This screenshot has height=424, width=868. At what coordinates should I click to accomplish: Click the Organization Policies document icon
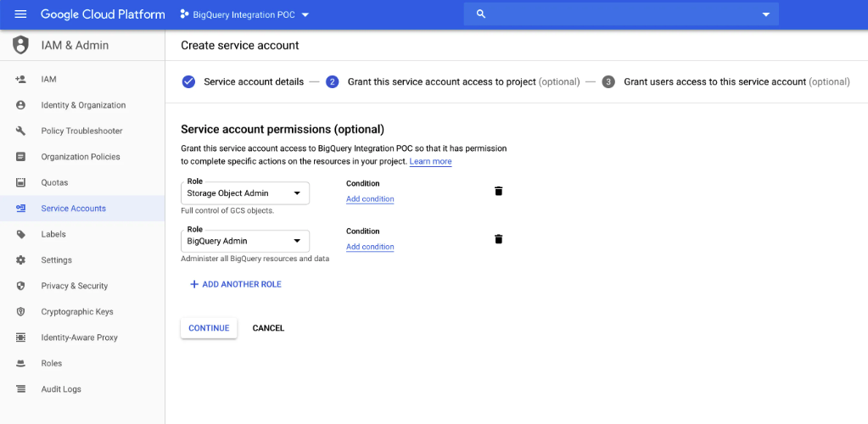(x=20, y=157)
